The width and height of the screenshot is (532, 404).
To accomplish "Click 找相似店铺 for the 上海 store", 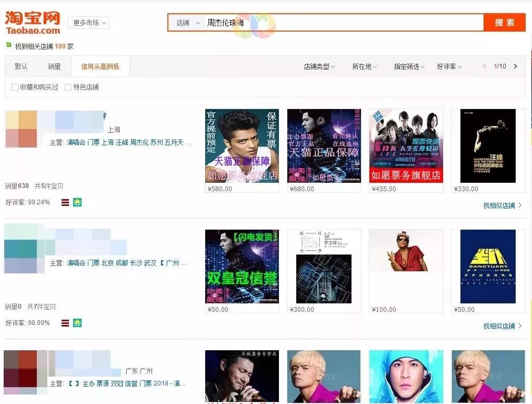I will tap(503, 205).
